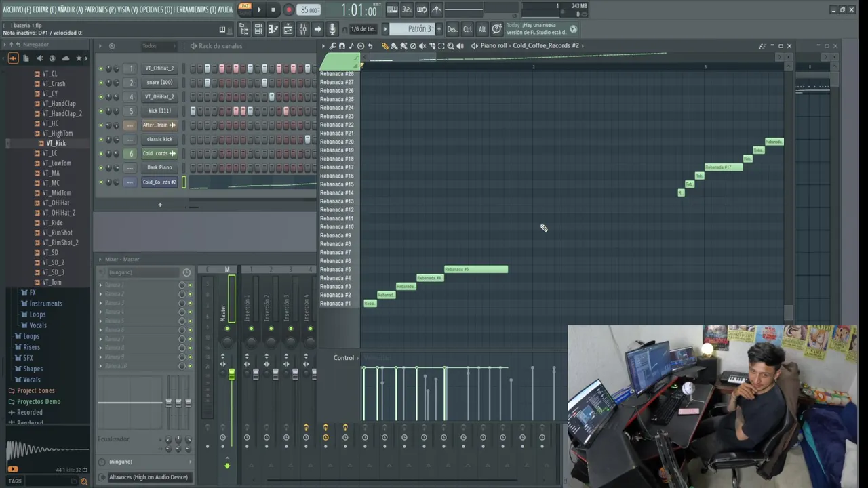Click the orange plus icon in browser header
Screen dimensions: 868x488
pos(13,58)
